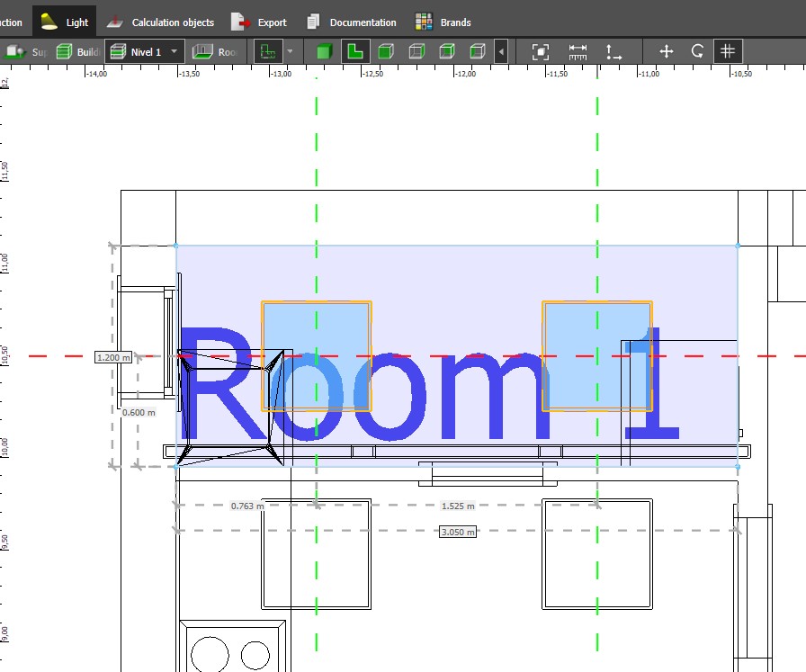Viewport: 806px width, 672px height.
Task: Open the dropdown arrow beside site-plan icon
Action: (x=290, y=51)
